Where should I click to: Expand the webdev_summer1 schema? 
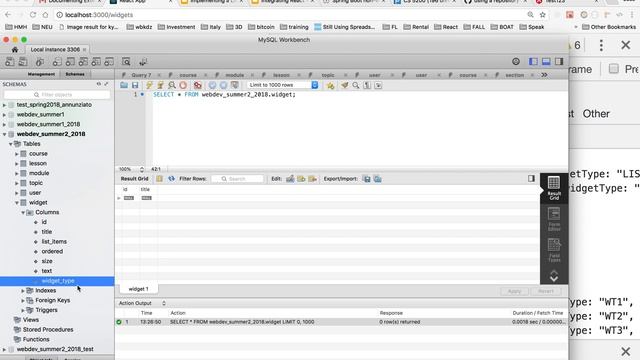[4, 115]
